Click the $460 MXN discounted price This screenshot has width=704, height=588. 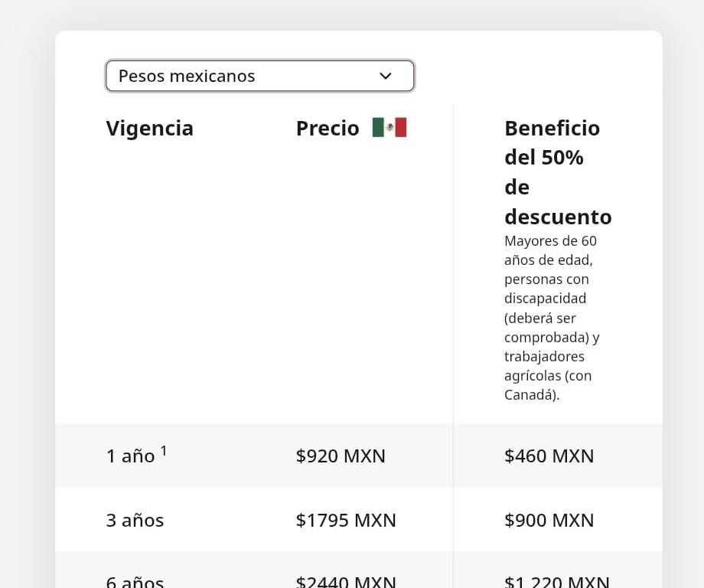point(549,456)
